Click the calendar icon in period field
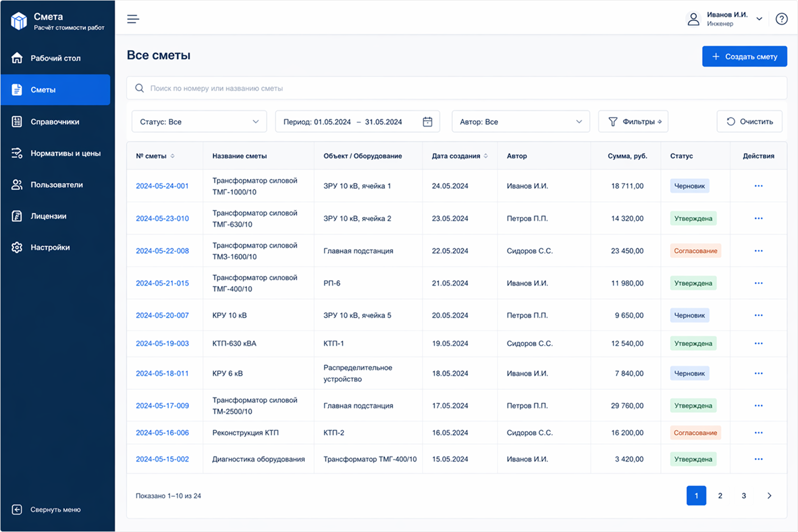798x532 pixels. coord(427,122)
